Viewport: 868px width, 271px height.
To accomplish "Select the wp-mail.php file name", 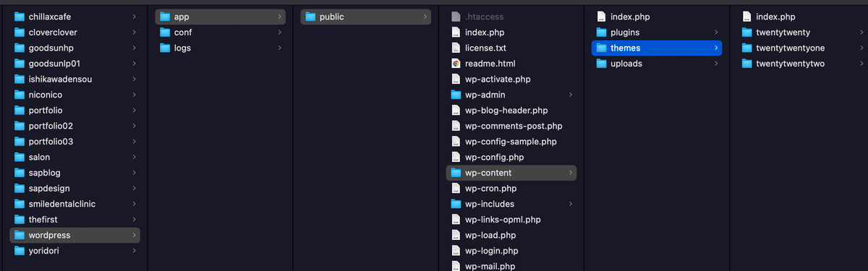I will coord(490,266).
